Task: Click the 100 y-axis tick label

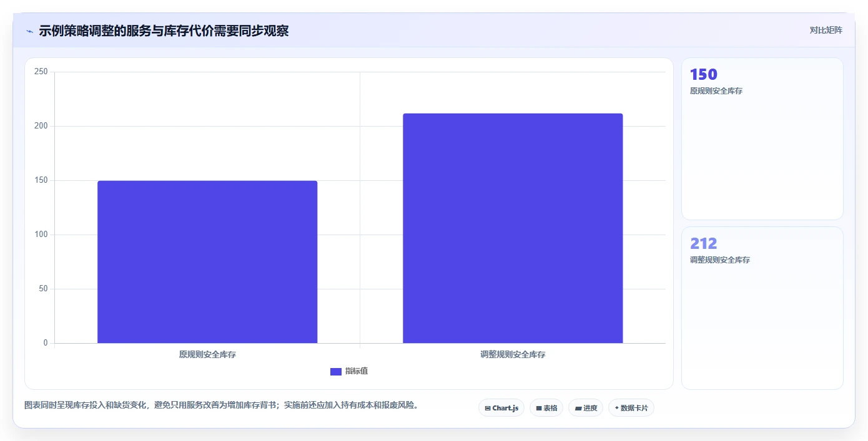Action: click(41, 235)
